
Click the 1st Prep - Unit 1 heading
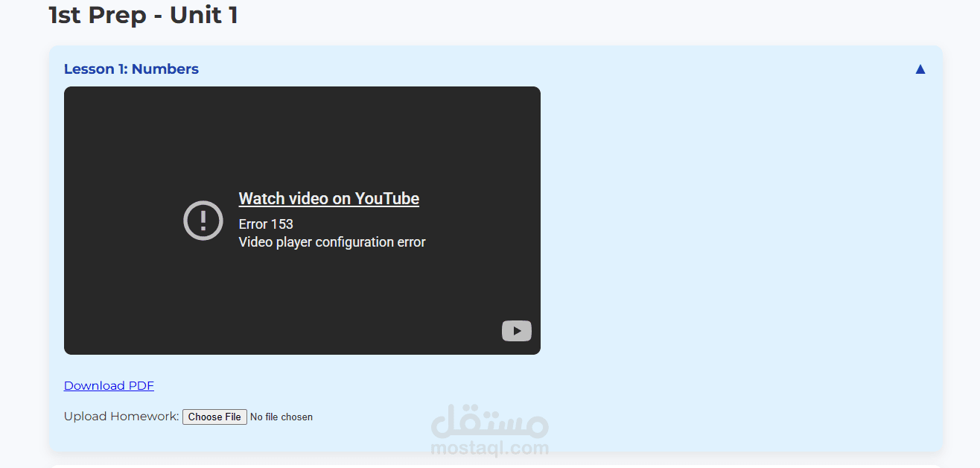pyautogui.click(x=143, y=15)
